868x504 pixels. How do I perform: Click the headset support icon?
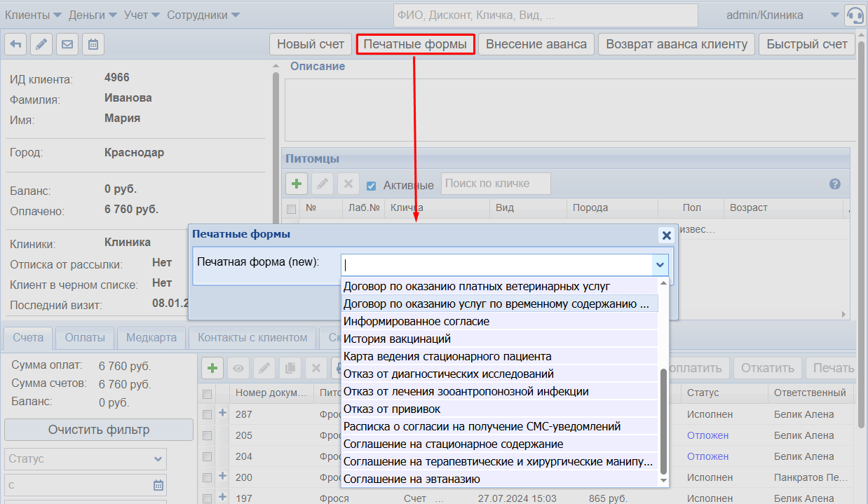(855, 15)
